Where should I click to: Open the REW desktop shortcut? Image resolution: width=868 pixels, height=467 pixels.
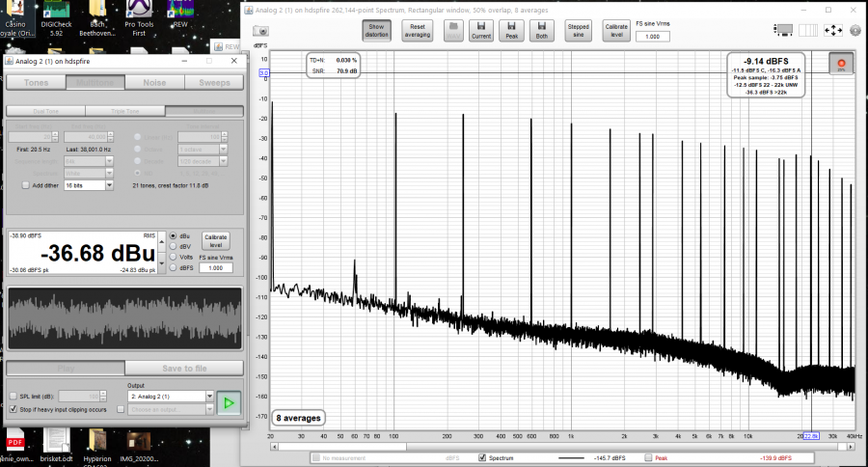180,15
